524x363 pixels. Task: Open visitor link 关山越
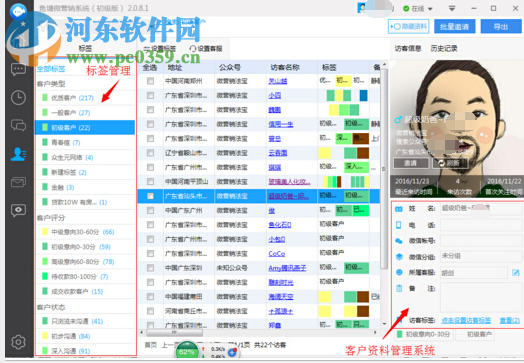coord(278,81)
